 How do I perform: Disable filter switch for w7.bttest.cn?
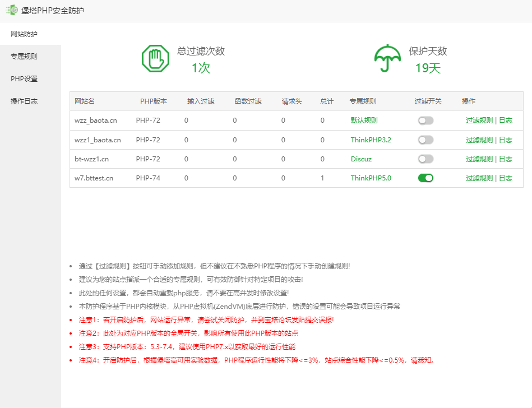coord(426,178)
